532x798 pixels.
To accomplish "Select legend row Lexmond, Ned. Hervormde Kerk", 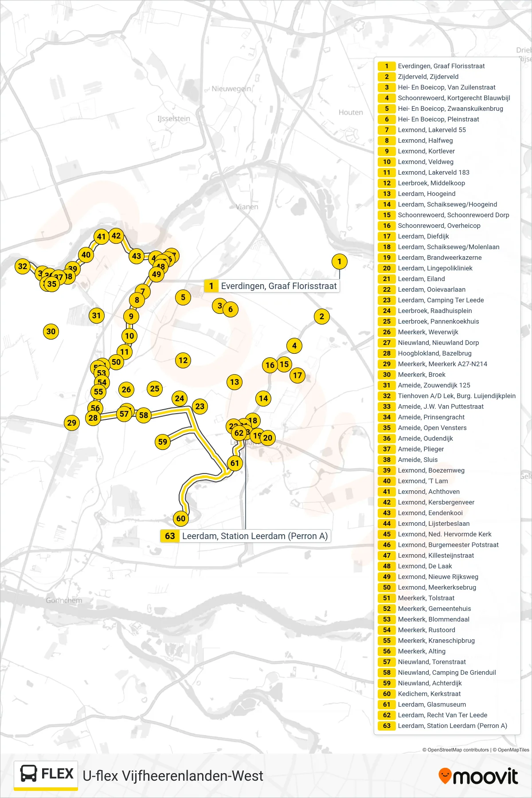I will coord(447,534).
